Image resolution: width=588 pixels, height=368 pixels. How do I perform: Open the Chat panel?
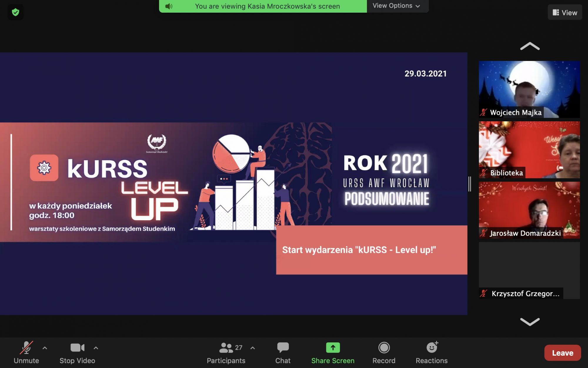pyautogui.click(x=283, y=352)
